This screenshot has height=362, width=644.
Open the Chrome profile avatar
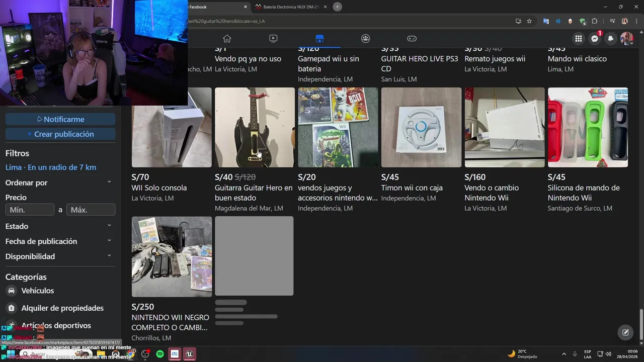click(x=624, y=21)
